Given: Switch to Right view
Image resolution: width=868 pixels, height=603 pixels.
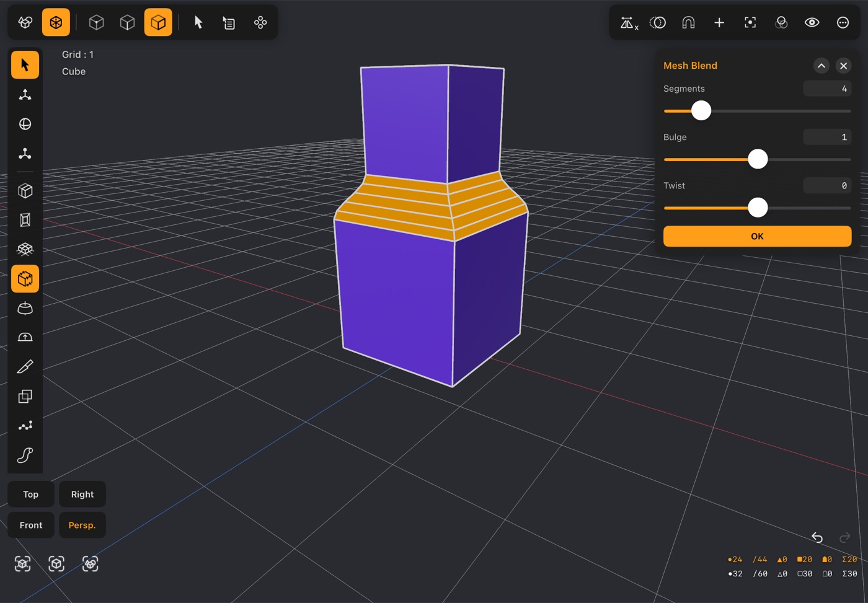Looking at the screenshot, I should click(x=82, y=495).
